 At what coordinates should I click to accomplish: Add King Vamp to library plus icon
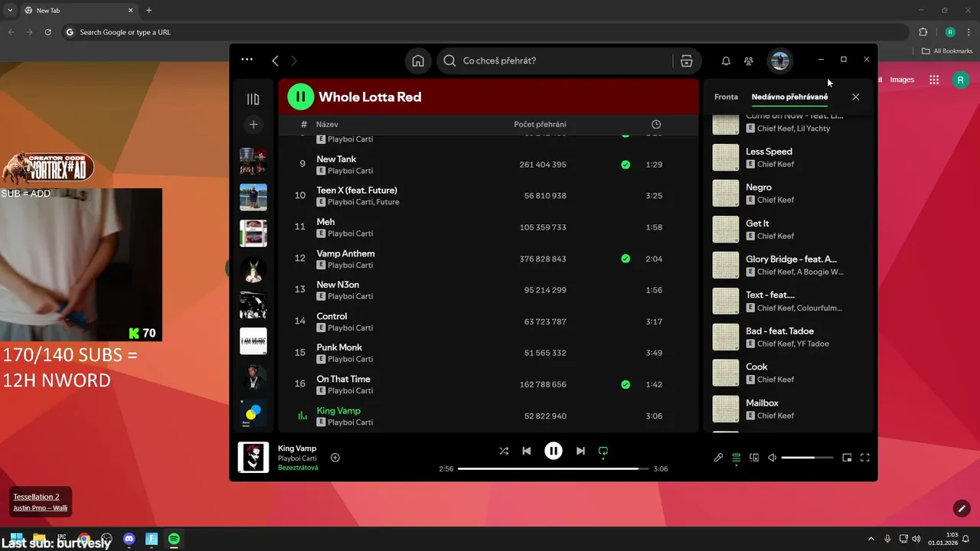coord(335,458)
